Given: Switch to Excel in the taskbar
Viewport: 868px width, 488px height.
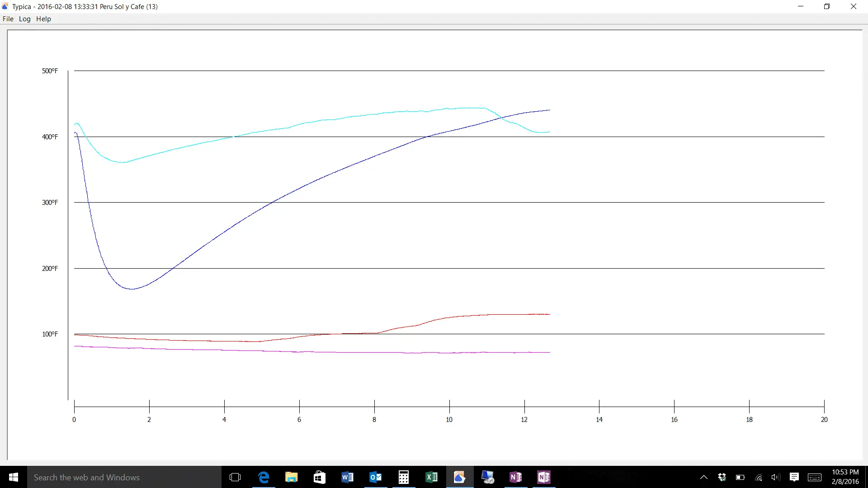Looking at the screenshot, I should pos(431,477).
